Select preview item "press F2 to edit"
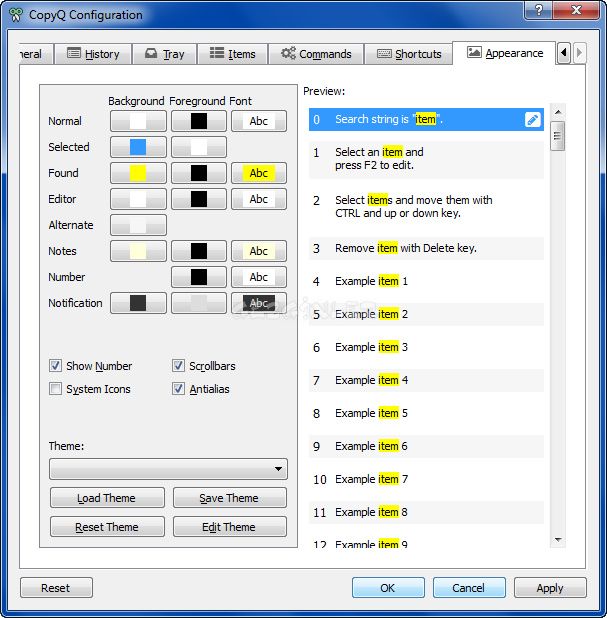 tap(426, 159)
